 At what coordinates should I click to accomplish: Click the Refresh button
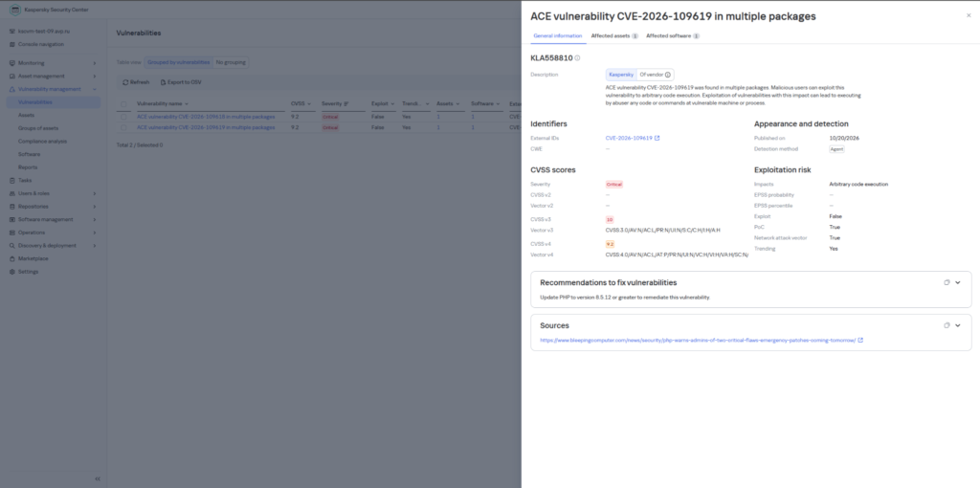click(x=136, y=82)
